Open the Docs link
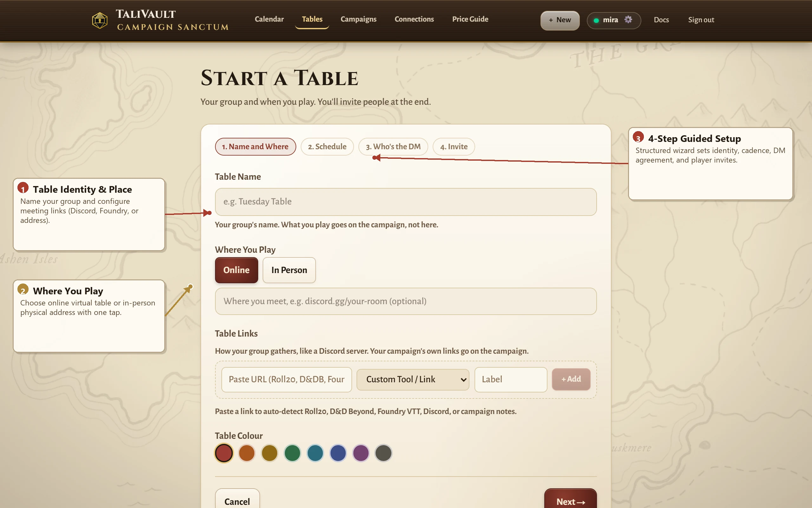812x508 pixels. click(x=661, y=20)
